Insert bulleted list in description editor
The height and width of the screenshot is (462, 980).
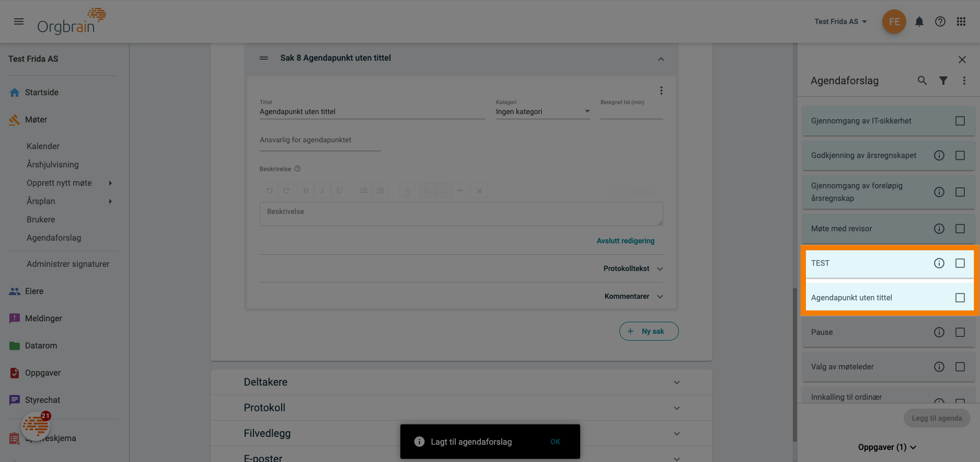click(x=363, y=190)
